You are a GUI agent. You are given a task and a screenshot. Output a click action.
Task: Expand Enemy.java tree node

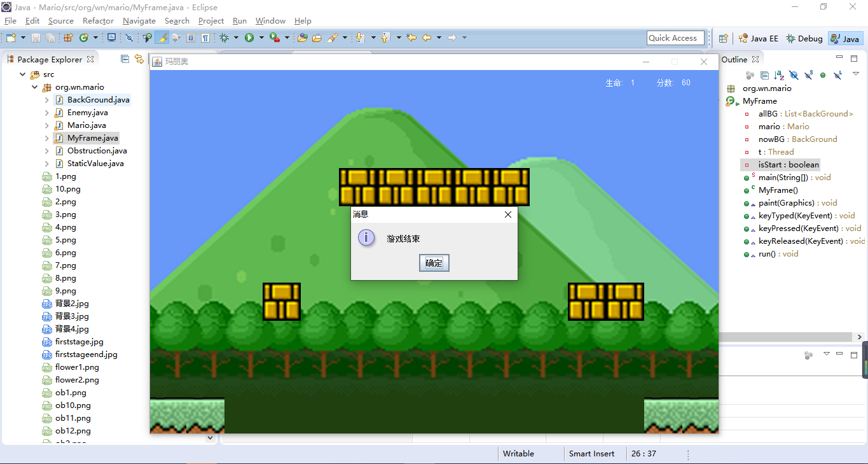click(46, 113)
